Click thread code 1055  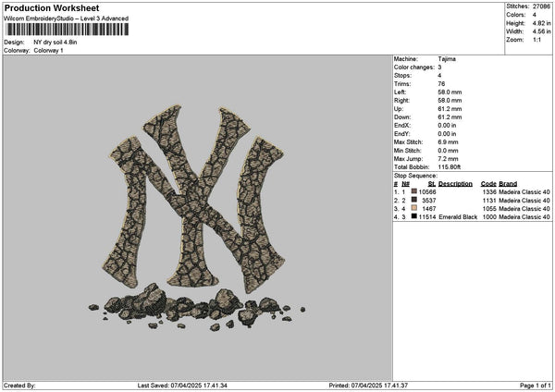click(489, 209)
